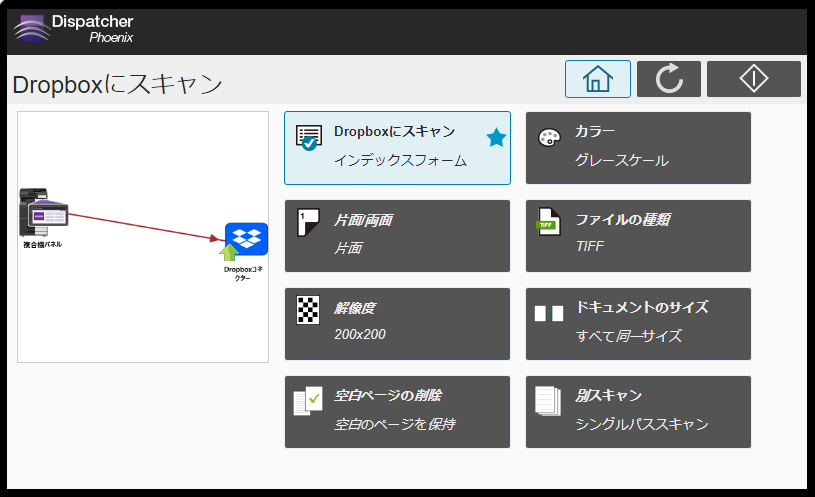Click the TIFF value text
The height and width of the screenshot is (497, 815).
590,246
